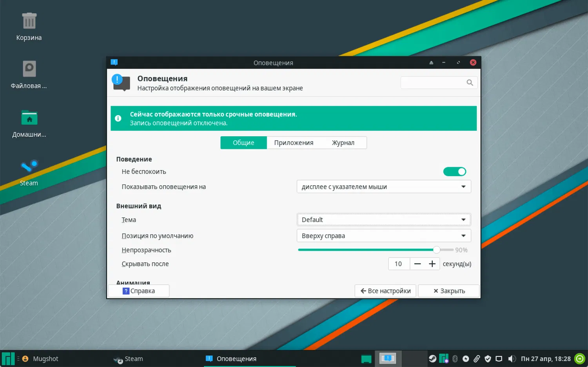
Task: Roll up the window with the shade button
Action: (431, 63)
